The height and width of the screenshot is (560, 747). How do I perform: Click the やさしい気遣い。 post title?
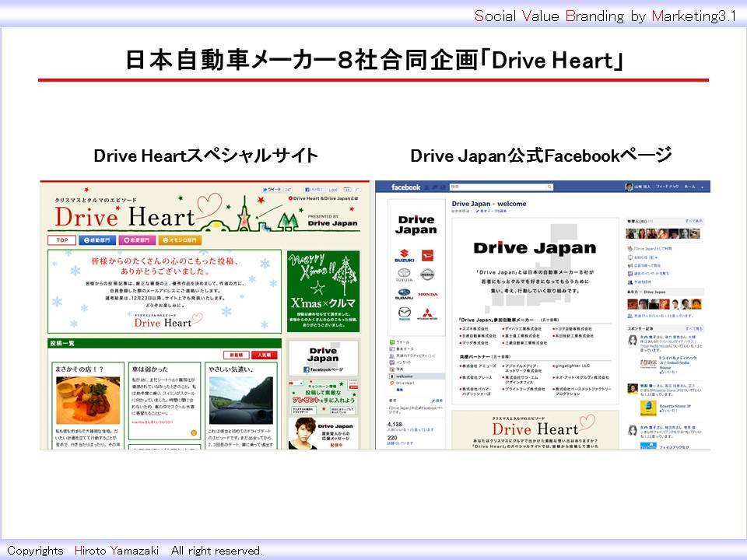231,369
